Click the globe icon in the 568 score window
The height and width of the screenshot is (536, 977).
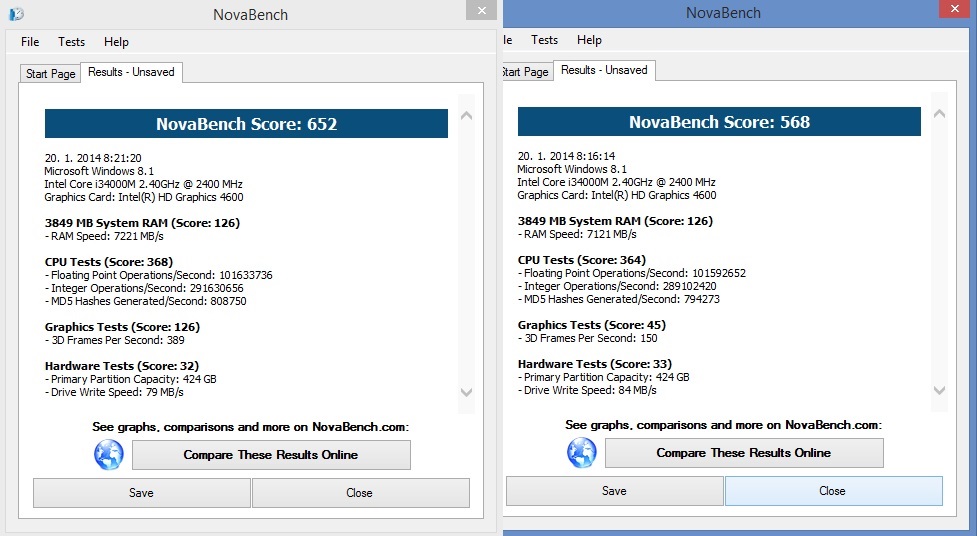582,453
